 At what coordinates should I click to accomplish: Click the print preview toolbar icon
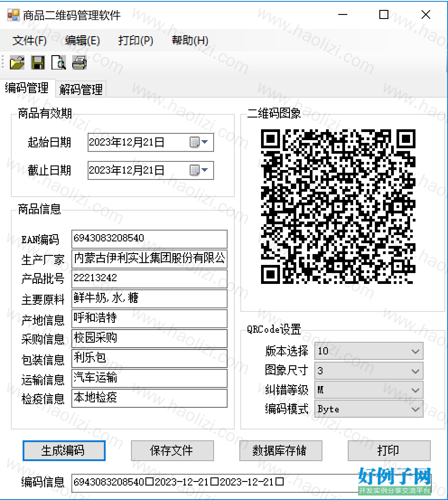click(59, 62)
